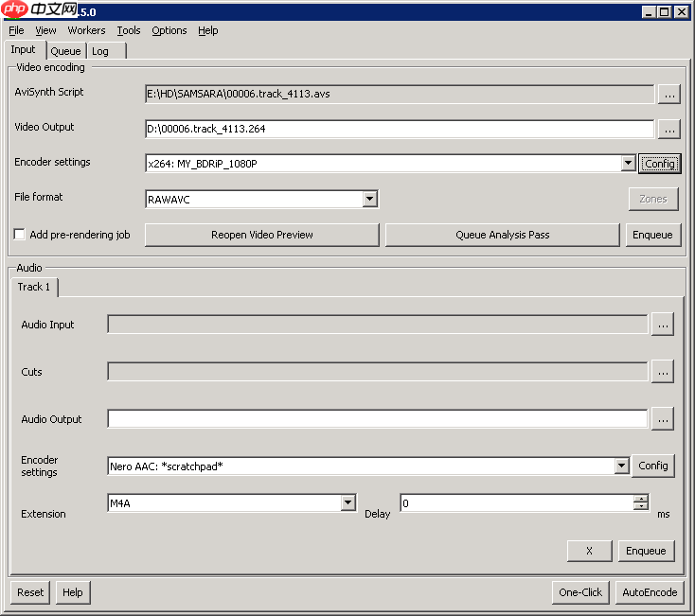The image size is (695, 616).
Task: Open video encoder Config dialog
Action: [x=659, y=164]
